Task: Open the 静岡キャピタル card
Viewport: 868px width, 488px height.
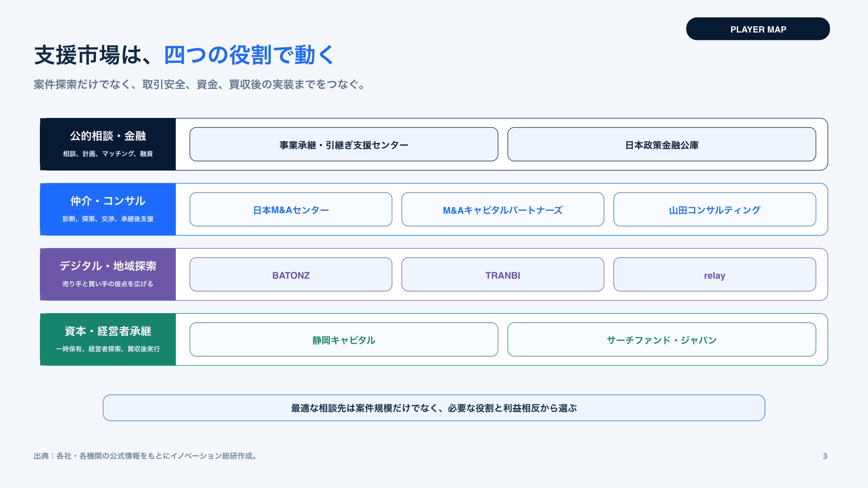Action: point(344,340)
